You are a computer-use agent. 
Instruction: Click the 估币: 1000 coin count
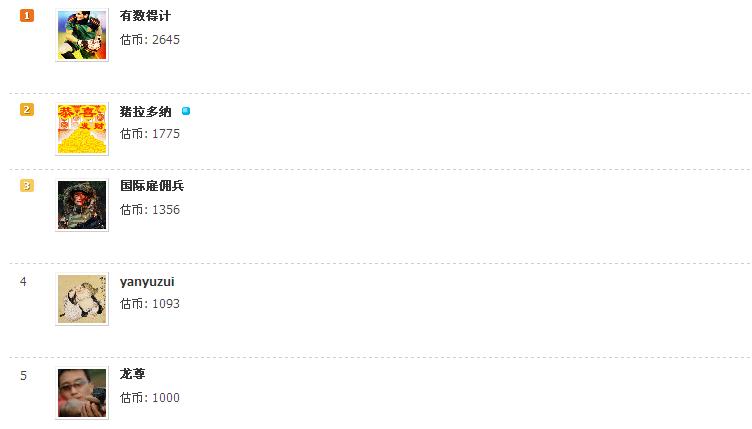[x=150, y=398]
